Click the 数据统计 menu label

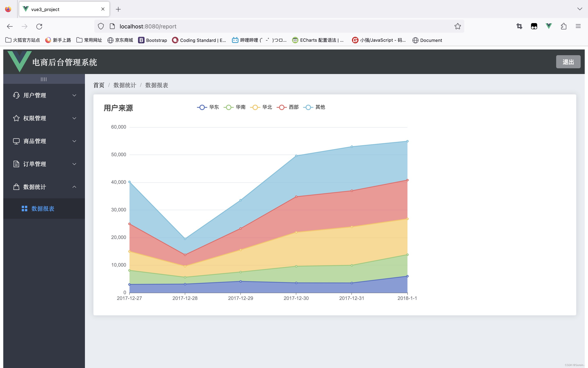pos(35,187)
